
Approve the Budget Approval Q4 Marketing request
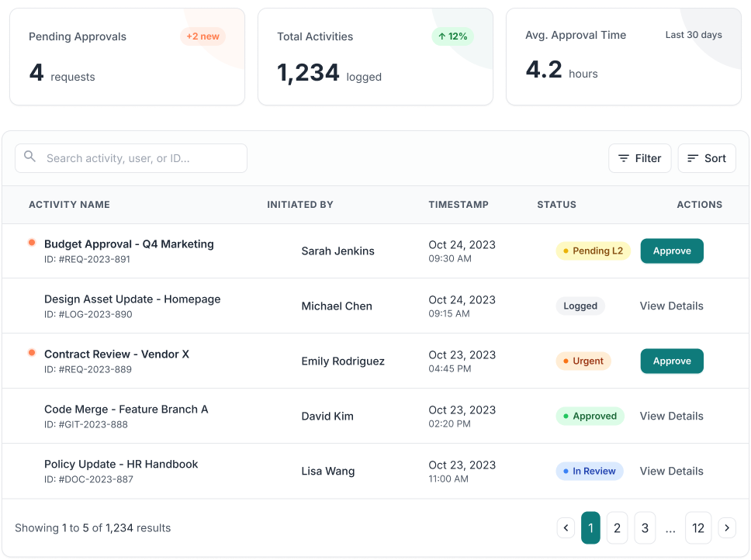click(672, 251)
